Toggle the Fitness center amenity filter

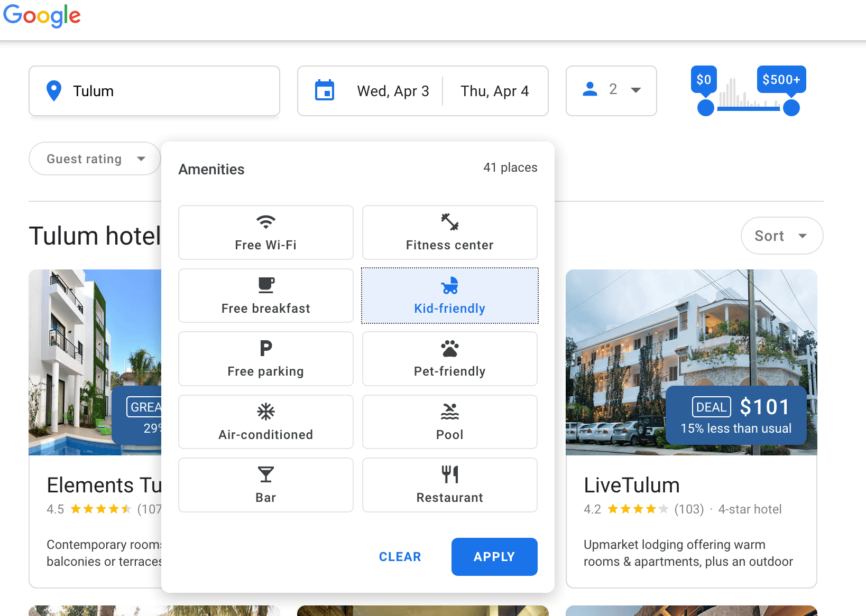[x=450, y=232]
